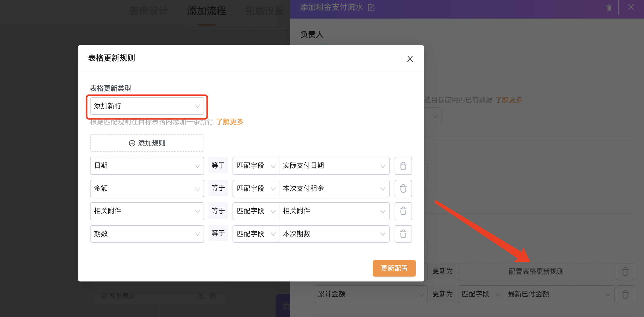Delete the 金额 rule row
Screen dimensions: 644x317
point(403,189)
